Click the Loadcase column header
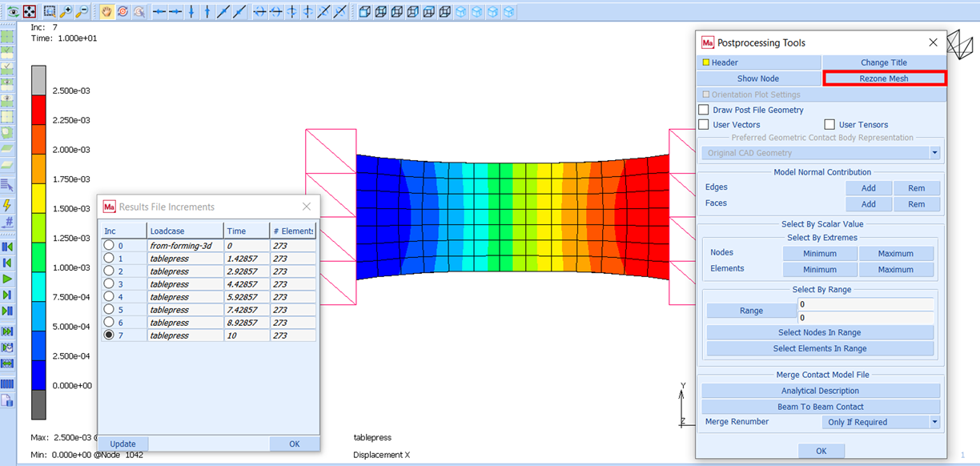980x466 pixels. [185, 231]
